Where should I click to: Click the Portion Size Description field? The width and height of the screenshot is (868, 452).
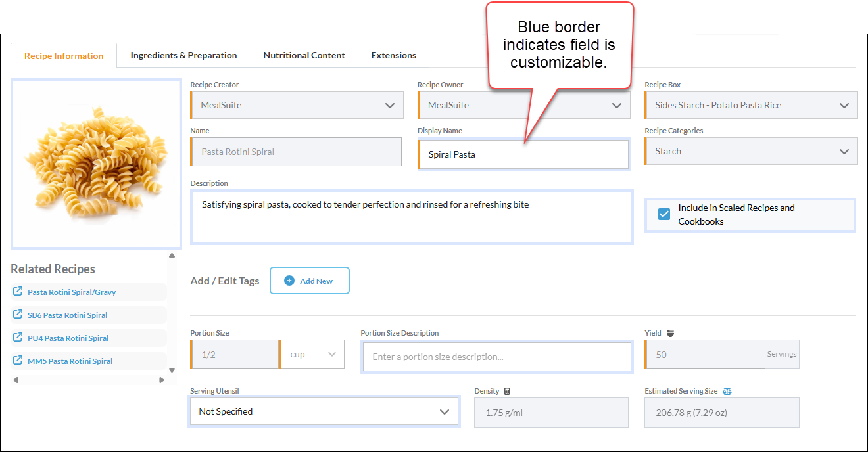pos(497,357)
